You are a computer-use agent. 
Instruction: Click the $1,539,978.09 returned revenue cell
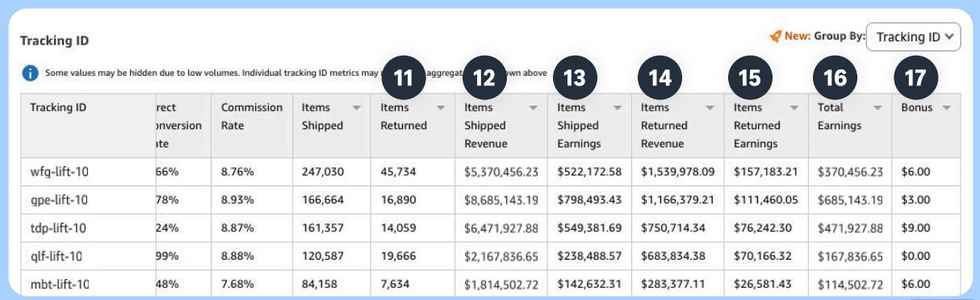point(678,172)
